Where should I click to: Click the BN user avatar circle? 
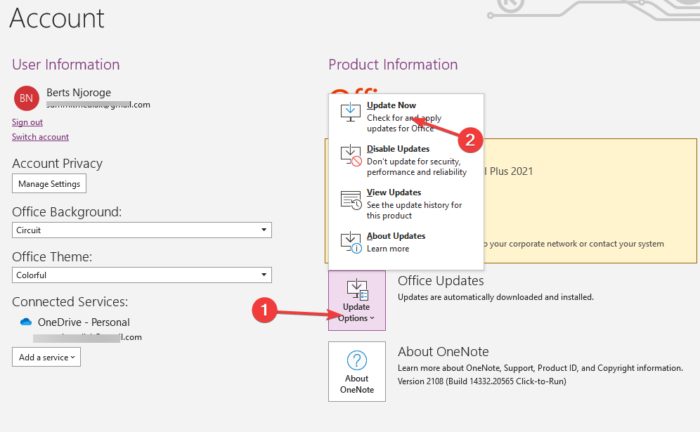point(26,98)
